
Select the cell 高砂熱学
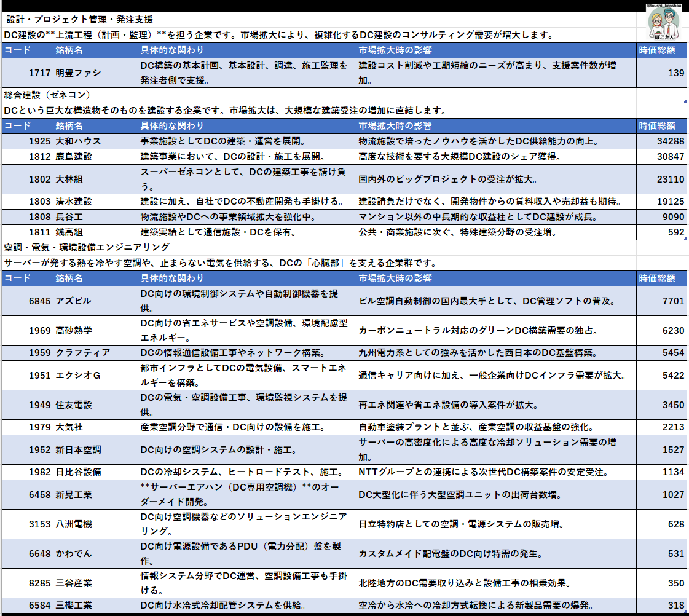pos(95,330)
